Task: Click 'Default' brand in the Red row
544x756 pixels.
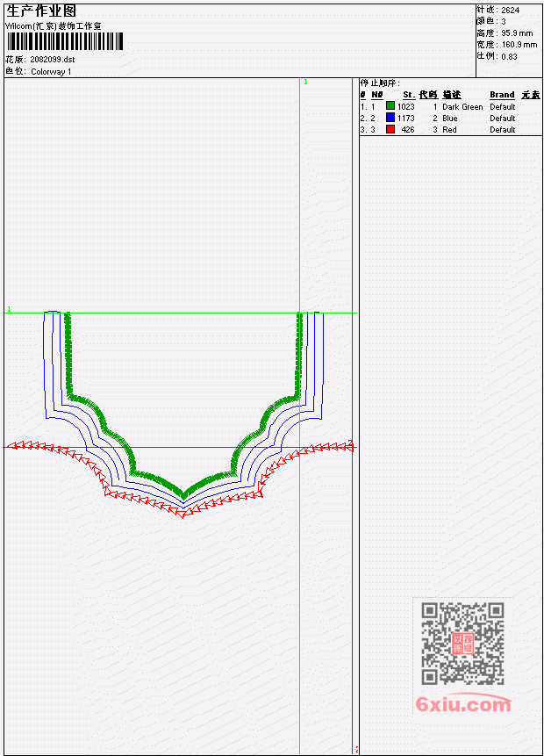Action: pos(503,130)
